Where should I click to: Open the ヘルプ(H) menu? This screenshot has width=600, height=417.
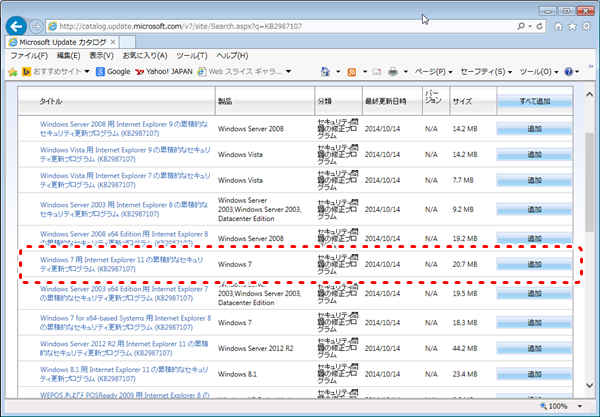pyautogui.click(x=232, y=56)
